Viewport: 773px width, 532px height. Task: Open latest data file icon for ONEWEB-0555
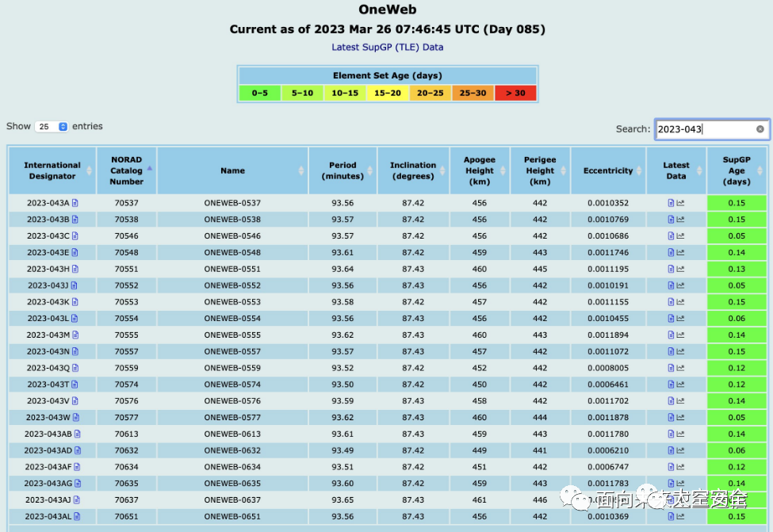[x=671, y=335]
